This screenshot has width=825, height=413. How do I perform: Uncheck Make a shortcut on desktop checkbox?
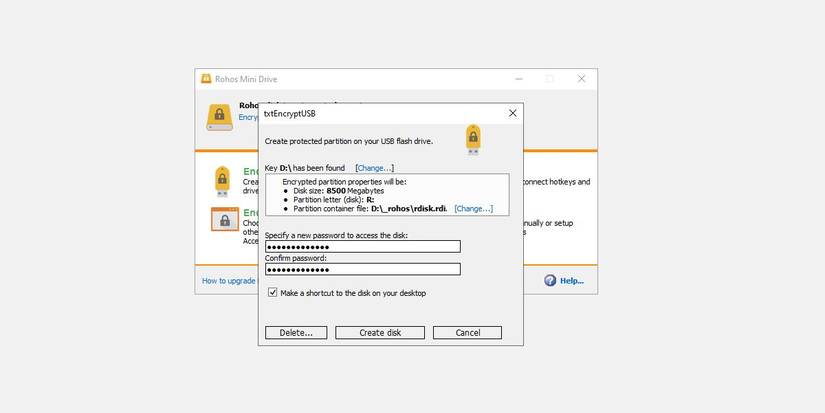point(273,293)
